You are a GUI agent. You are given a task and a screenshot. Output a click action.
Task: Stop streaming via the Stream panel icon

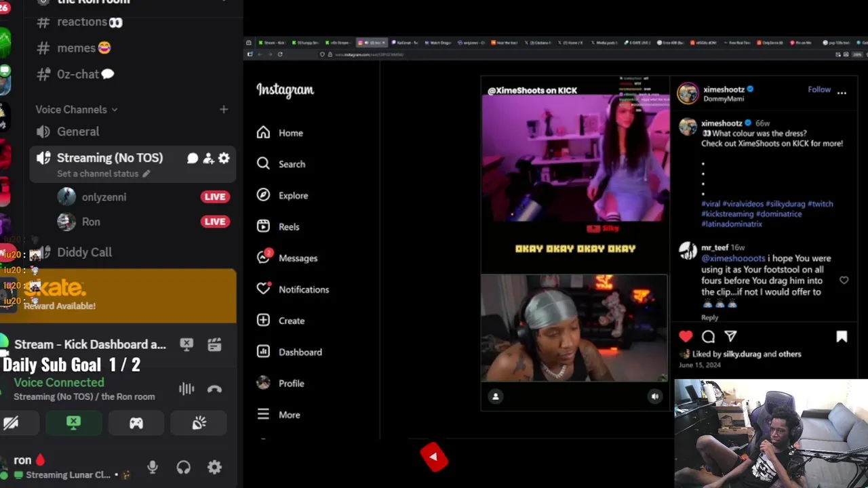(186, 344)
